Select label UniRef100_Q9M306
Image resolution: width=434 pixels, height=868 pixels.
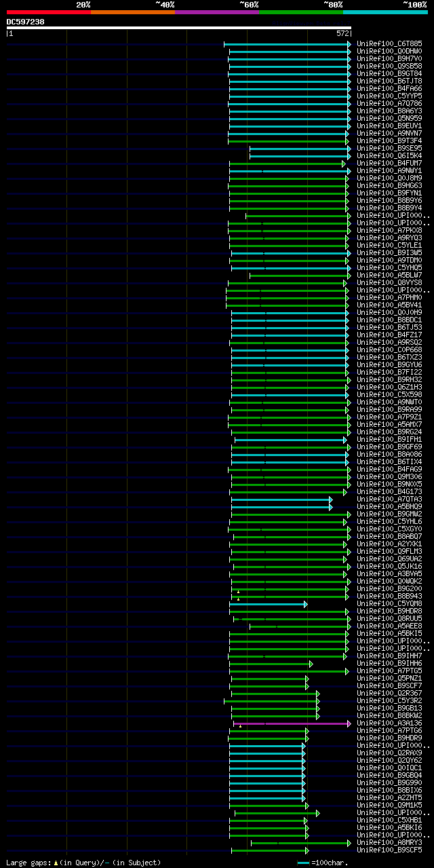coord(391,476)
